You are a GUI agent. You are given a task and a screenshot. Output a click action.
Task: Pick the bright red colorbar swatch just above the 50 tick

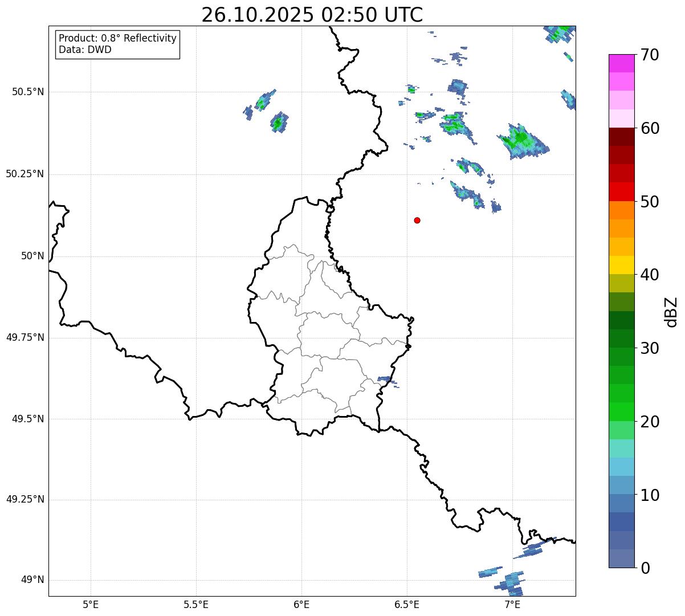(621, 192)
